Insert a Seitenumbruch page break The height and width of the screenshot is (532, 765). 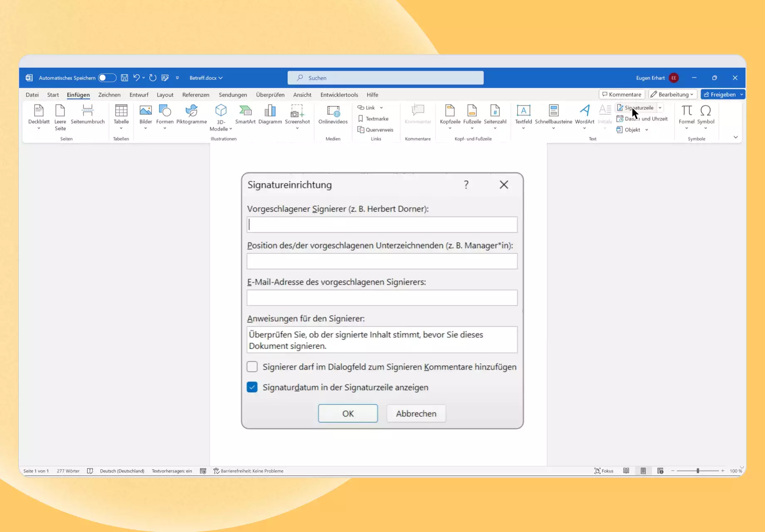click(88, 114)
